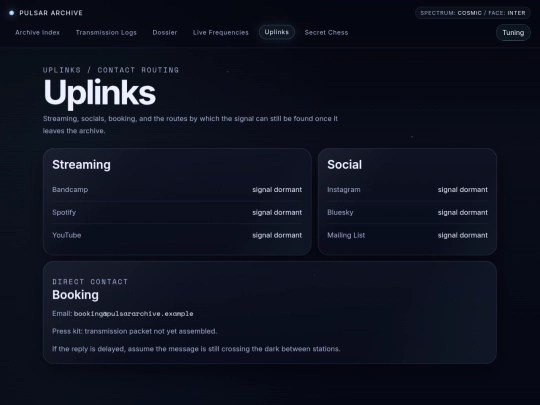Click signal dormant status beside Bluesky
The width and height of the screenshot is (540, 405).
tap(463, 212)
